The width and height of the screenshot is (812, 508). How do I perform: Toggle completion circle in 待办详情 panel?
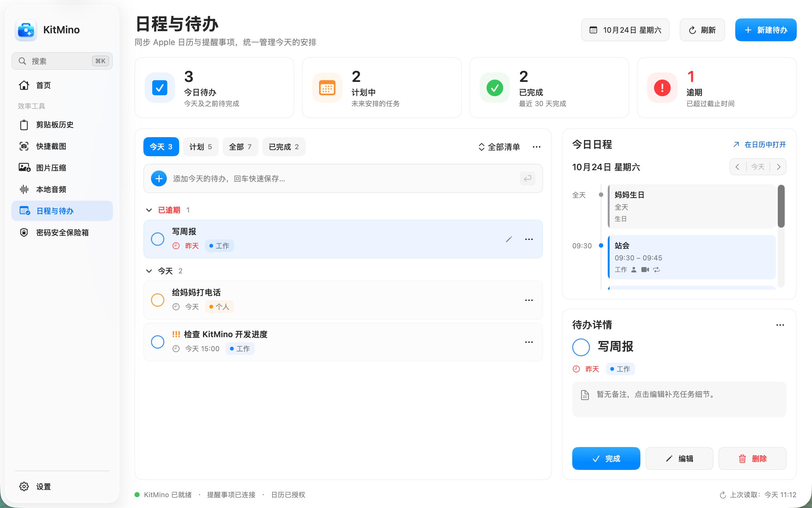click(x=581, y=347)
